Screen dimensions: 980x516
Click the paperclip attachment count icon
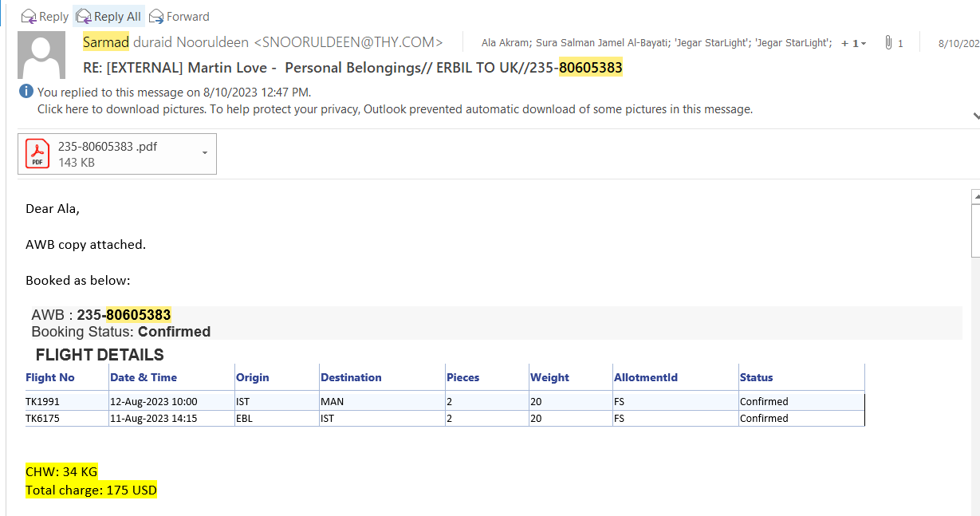(888, 43)
